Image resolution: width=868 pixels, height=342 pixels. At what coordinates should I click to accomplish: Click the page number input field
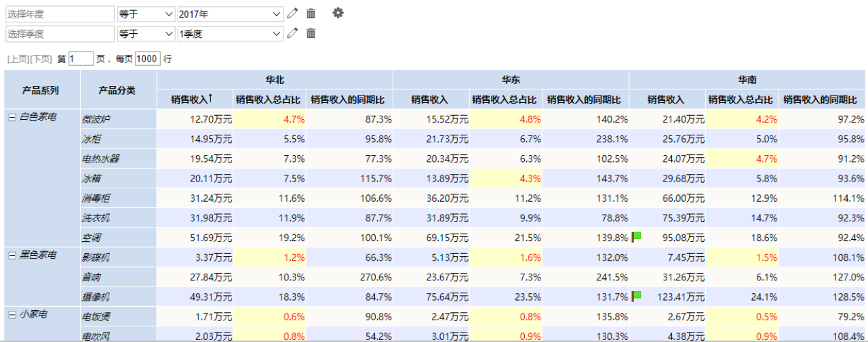point(81,59)
